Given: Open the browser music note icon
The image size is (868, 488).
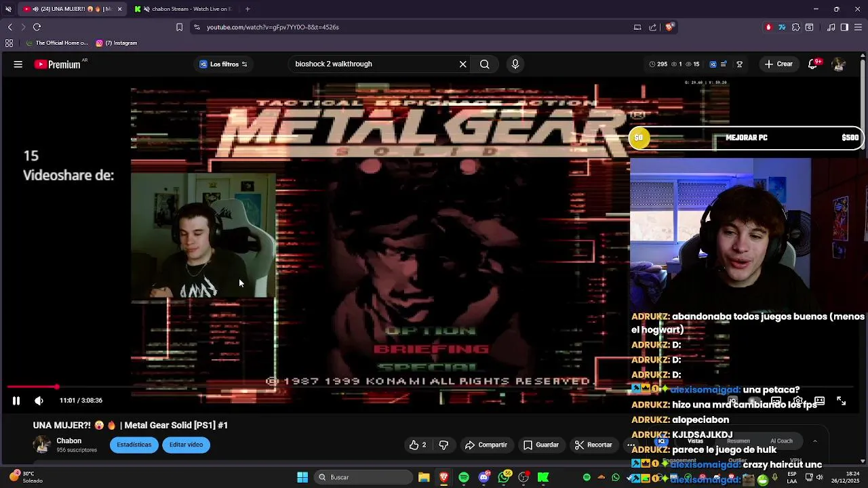Looking at the screenshot, I should pyautogui.click(x=831, y=27).
